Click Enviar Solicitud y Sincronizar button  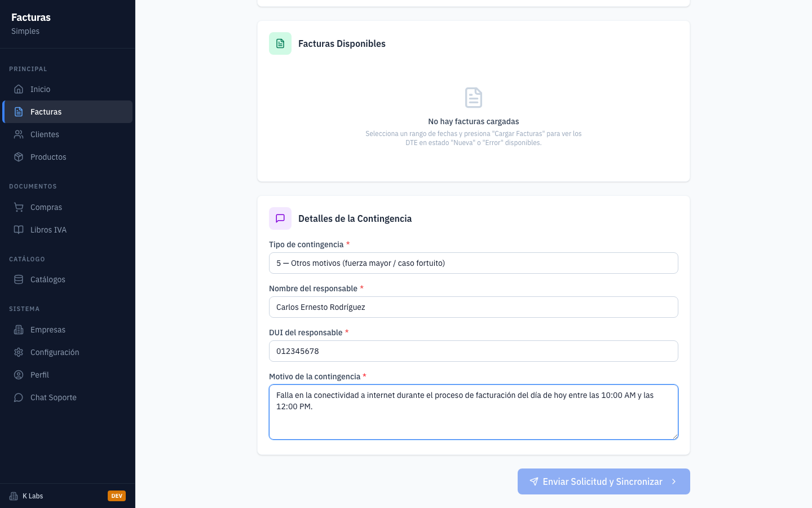coord(604,481)
